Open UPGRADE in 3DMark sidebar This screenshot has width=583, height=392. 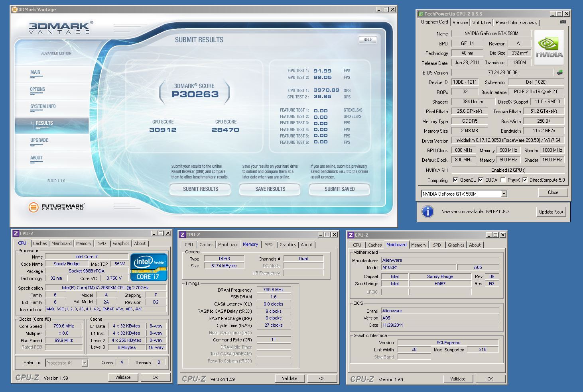coord(39,141)
